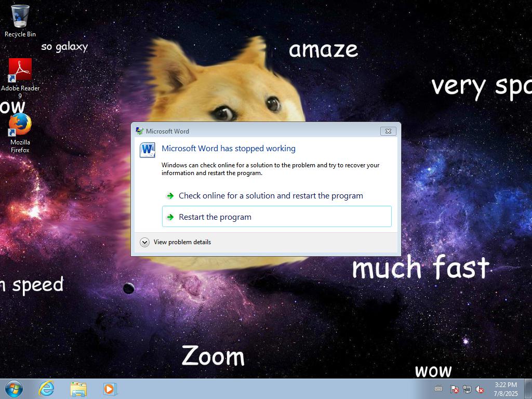Choose Check online for a solution and restart
Image resolution: width=532 pixels, height=399 pixels.
point(270,196)
